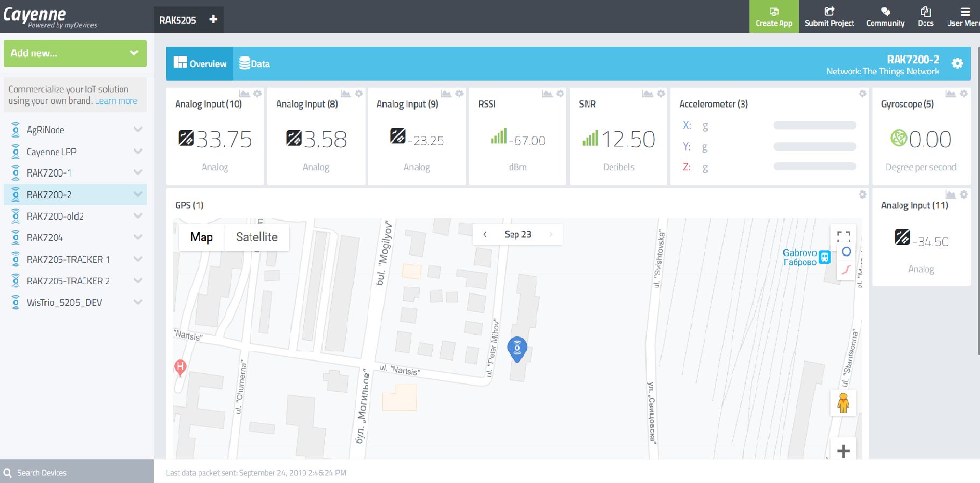980x483 pixels.
Task: Switch map to Map view
Action: pyautogui.click(x=202, y=237)
